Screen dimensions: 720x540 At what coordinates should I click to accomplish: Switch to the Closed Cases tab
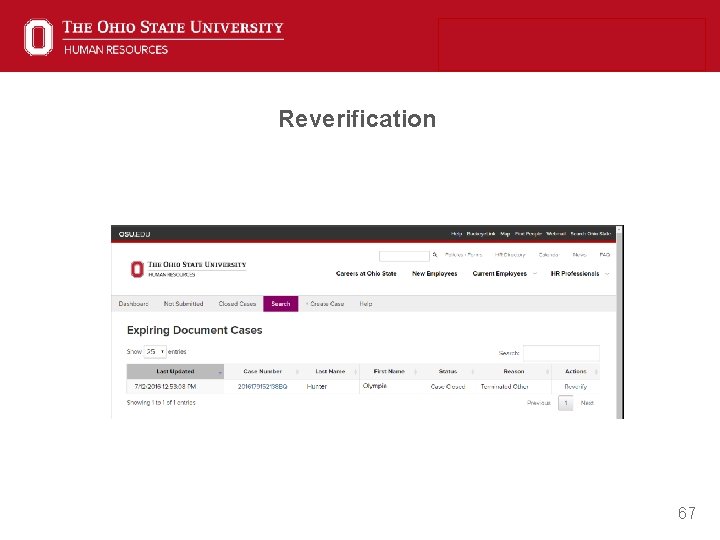(237, 304)
